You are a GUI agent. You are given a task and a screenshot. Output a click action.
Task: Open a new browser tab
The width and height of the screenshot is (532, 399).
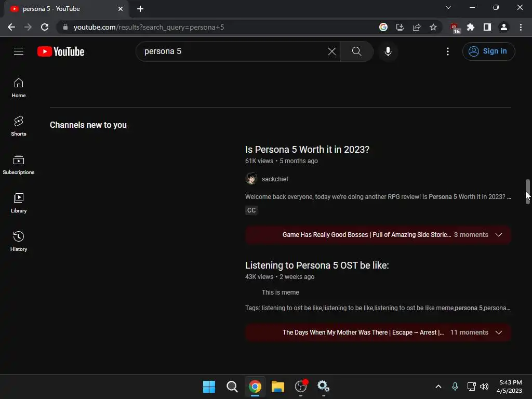point(140,9)
